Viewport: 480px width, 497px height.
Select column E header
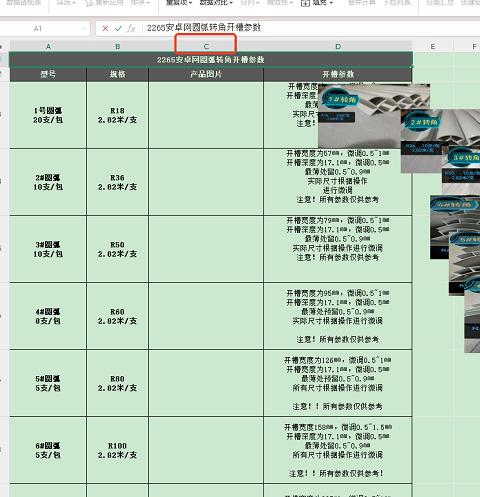coord(433,46)
